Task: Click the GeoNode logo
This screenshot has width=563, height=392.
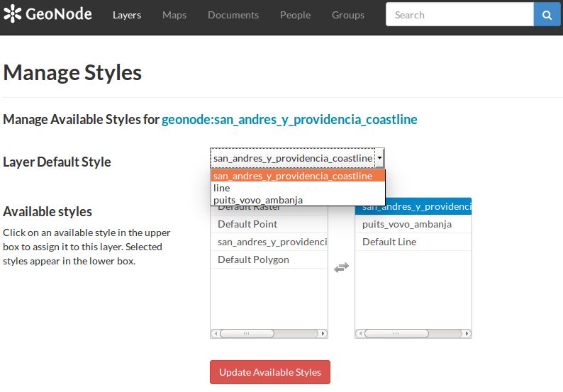Action: (48, 14)
